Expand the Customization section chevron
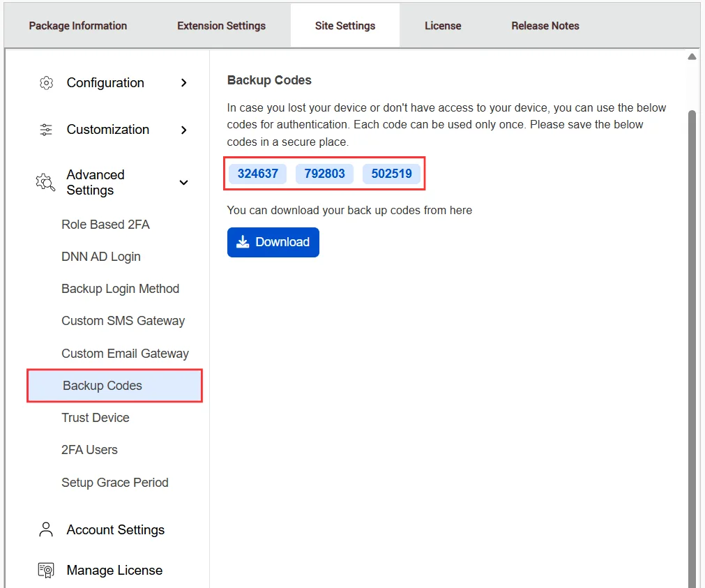This screenshot has width=705, height=588. [x=183, y=130]
